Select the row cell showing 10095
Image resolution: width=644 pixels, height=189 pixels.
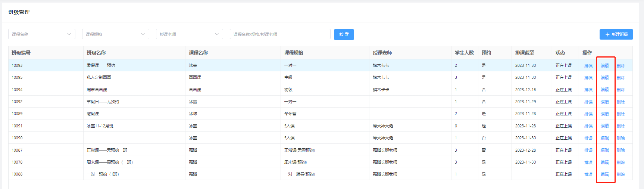coord(17,77)
